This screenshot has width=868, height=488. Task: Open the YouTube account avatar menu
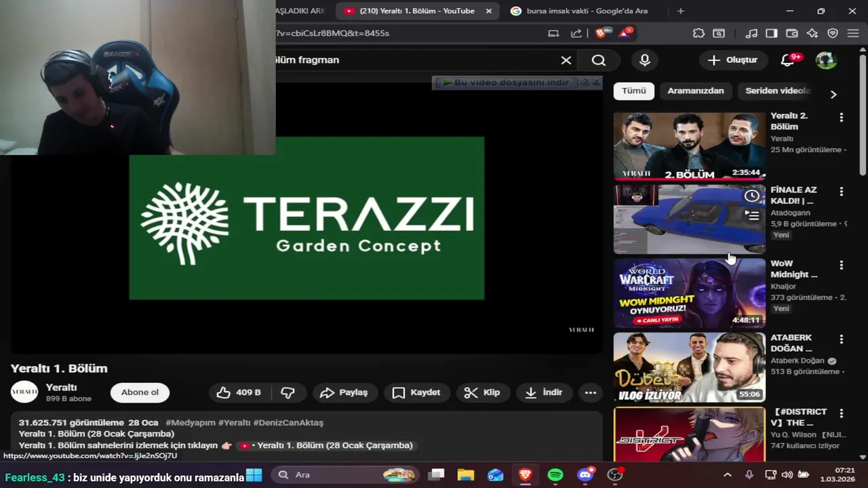(826, 60)
